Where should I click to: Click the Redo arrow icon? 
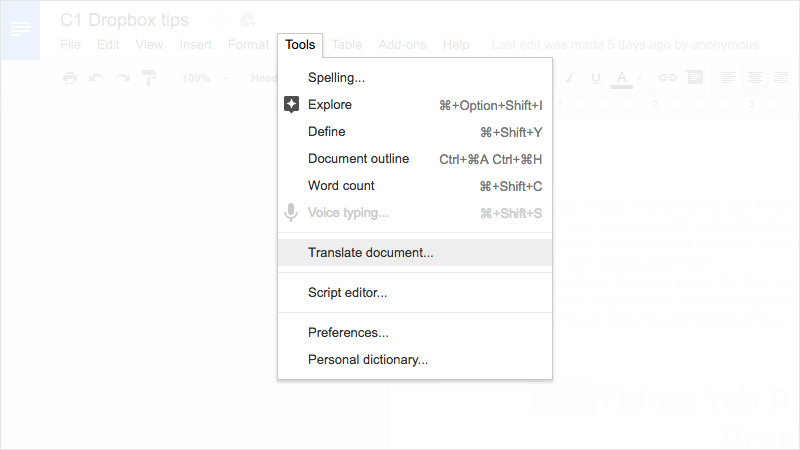tap(122, 78)
